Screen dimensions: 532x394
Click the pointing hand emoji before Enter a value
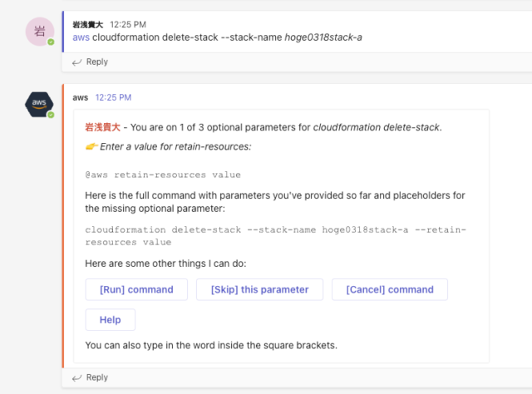click(x=91, y=146)
